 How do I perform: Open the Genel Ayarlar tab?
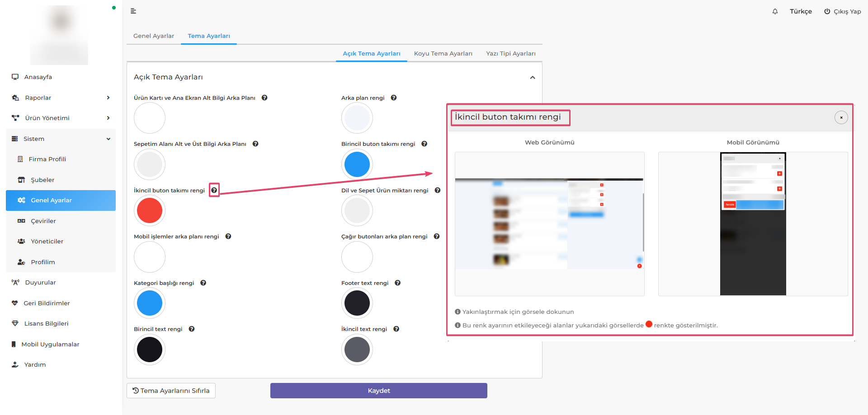pos(154,36)
